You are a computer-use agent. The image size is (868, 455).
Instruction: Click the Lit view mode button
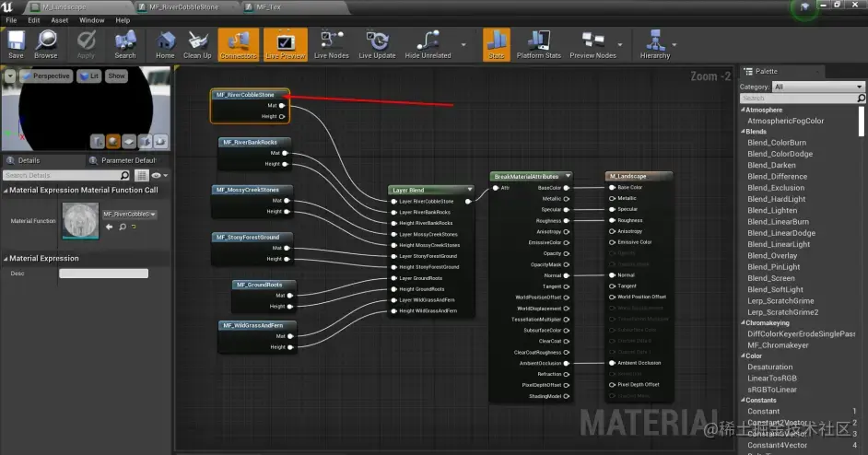(x=89, y=76)
